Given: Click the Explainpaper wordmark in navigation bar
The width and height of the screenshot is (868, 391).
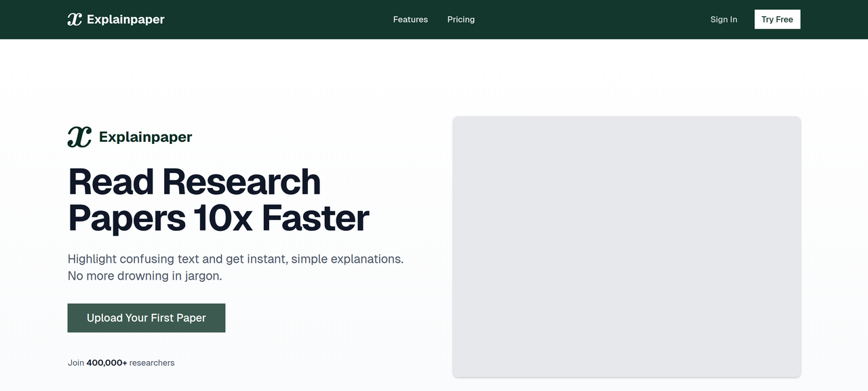Looking at the screenshot, I should 125,20.
